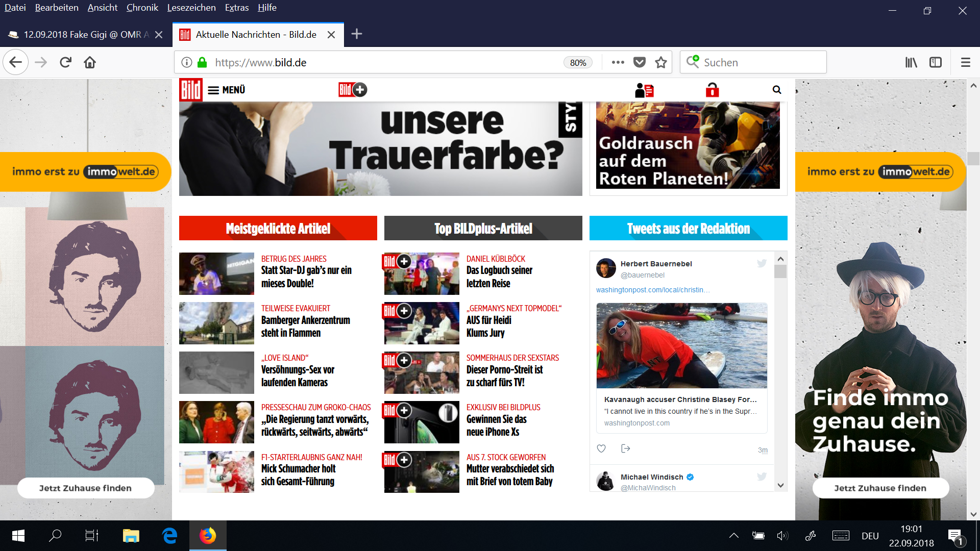Open the Firefox home page icon
Screen dimensions: 980x551
(x=90, y=62)
